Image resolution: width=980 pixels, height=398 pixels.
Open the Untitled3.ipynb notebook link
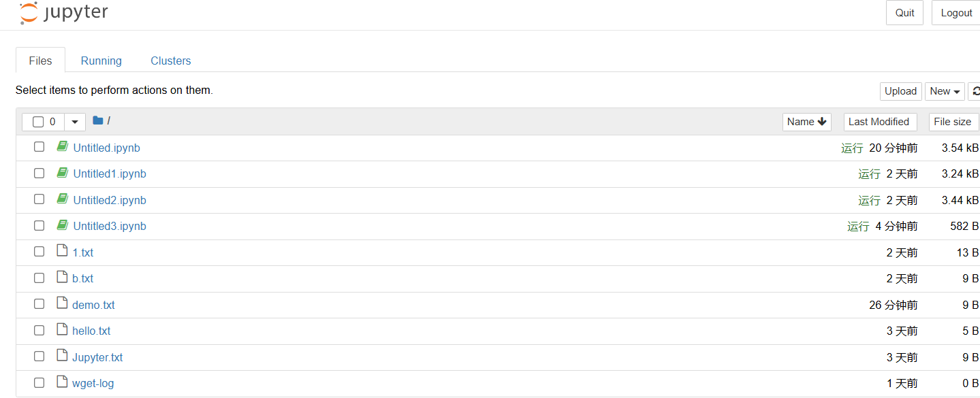[x=110, y=226]
